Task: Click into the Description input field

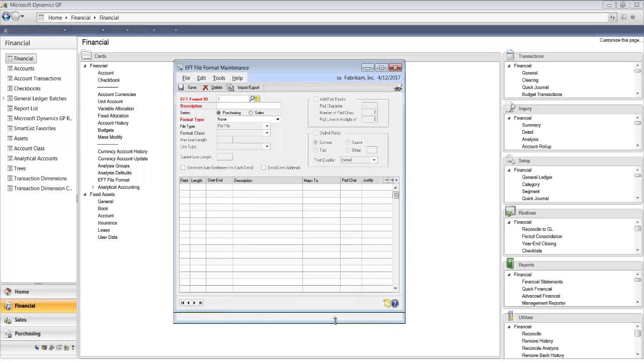Action: click(249, 106)
